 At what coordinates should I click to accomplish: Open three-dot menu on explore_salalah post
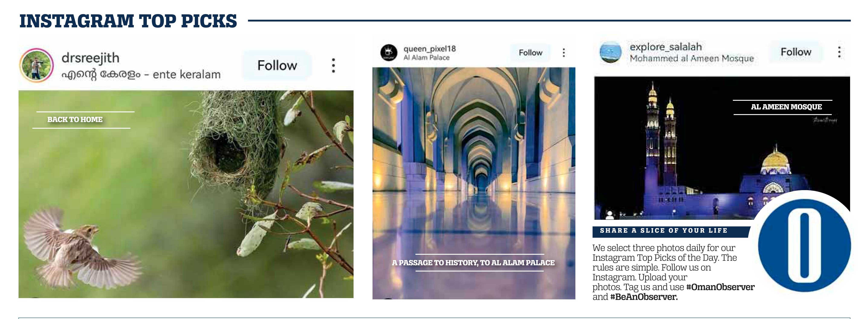coord(839,52)
